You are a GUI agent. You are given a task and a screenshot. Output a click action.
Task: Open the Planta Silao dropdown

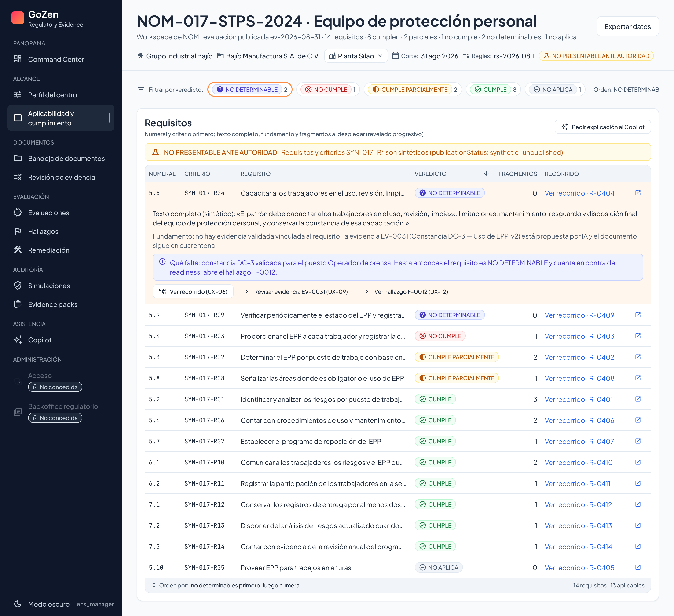pyautogui.click(x=356, y=56)
